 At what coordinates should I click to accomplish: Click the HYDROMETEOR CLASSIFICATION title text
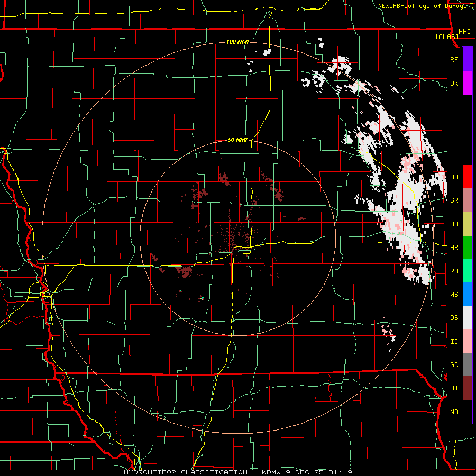tap(186, 472)
